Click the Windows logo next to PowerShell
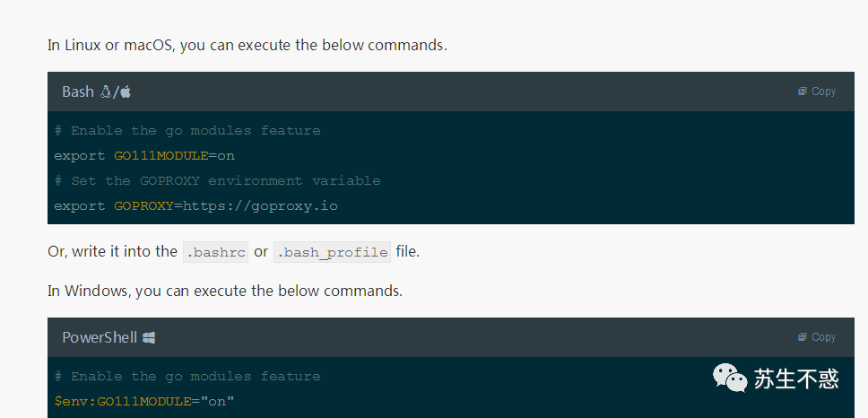The image size is (868, 418). pyautogui.click(x=149, y=337)
